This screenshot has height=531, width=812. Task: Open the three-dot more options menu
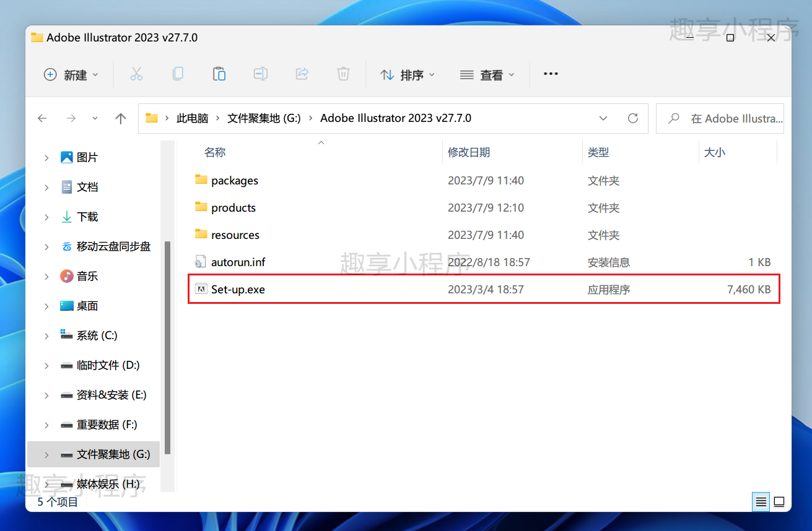(x=551, y=74)
